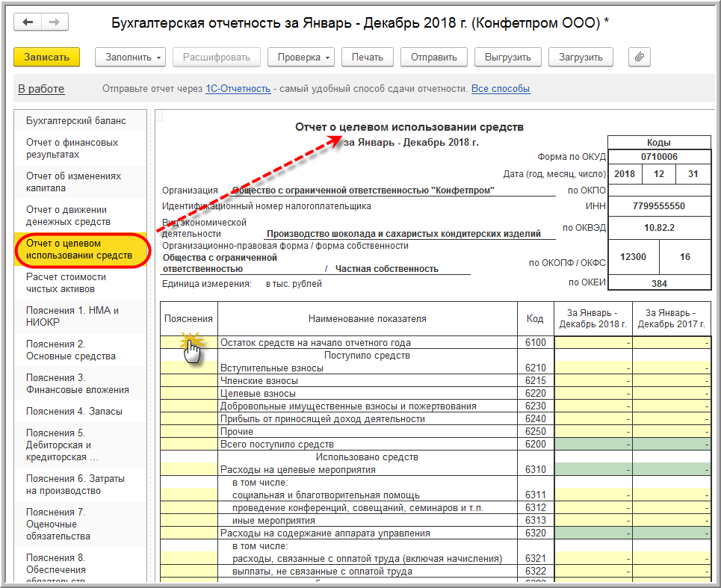Open attachments via the paperclip icon
The height and width of the screenshot is (588, 721).
(639, 57)
